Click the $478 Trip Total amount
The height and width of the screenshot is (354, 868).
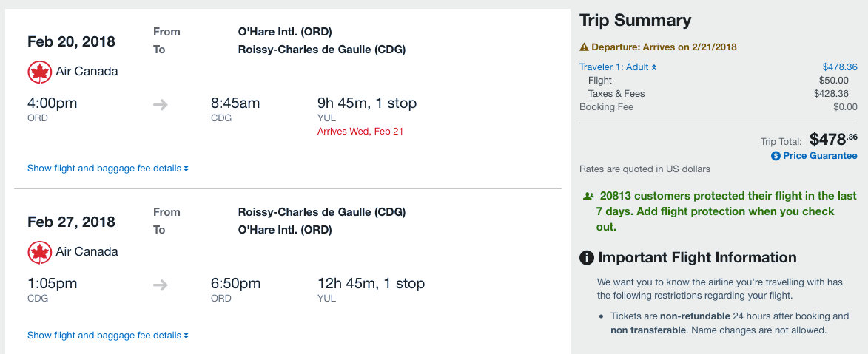pos(834,139)
